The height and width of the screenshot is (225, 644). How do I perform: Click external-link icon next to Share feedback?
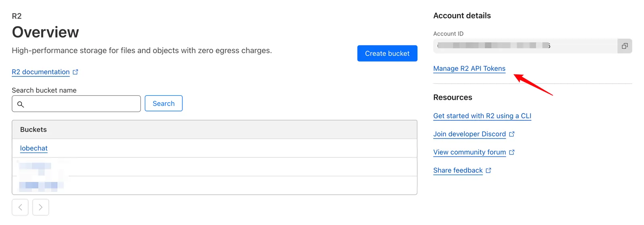[488, 170]
